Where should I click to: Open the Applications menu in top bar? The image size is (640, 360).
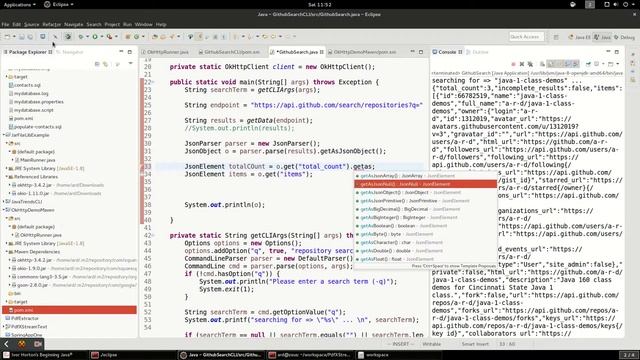point(19,4)
